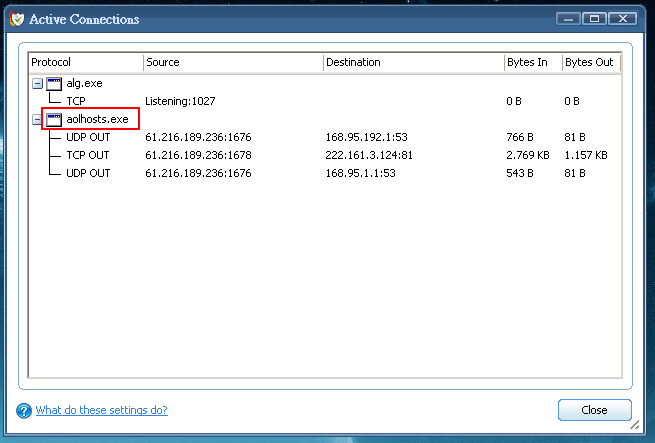Click destination '168.95.1.1:53'
The height and width of the screenshot is (443, 655).
tap(361, 173)
